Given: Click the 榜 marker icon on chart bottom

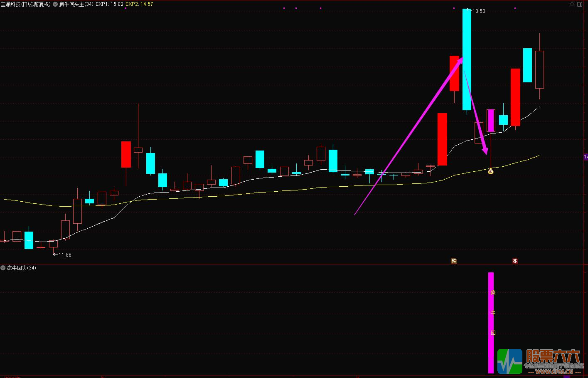Looking at the screenshot, I should [x=454, y=261].
